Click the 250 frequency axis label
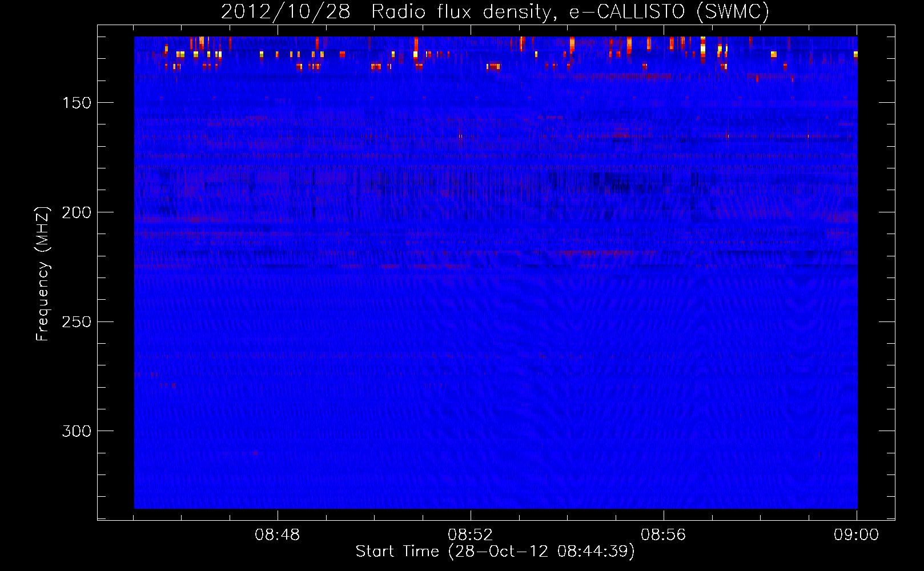924x571 pixels. pyautogui.click(x=77, y=322)
